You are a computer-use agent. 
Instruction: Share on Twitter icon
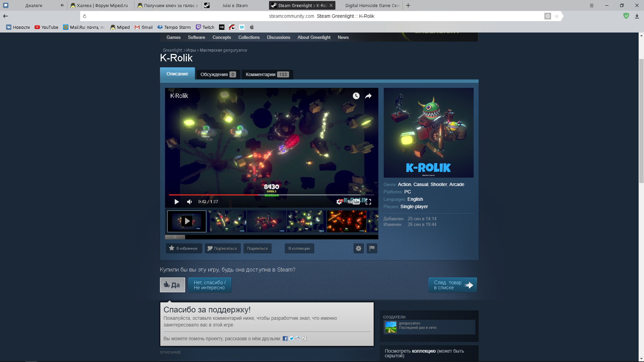point(291,339)
